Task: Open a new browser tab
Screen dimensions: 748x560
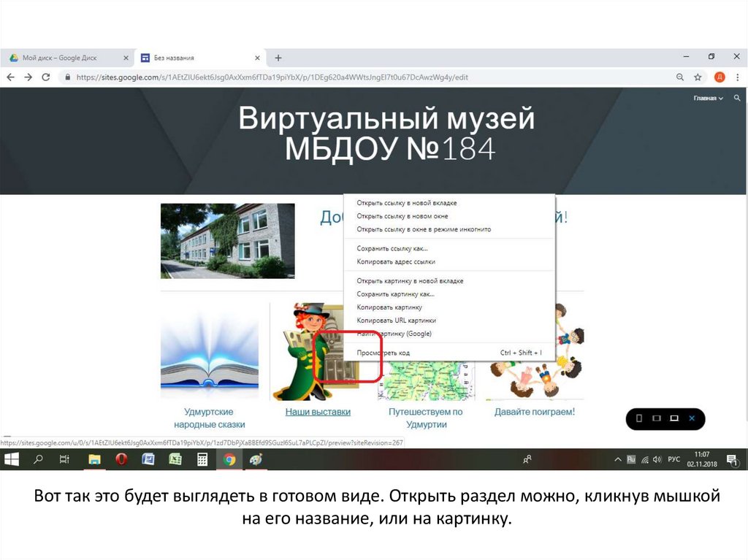Action: tap(278, 58)
